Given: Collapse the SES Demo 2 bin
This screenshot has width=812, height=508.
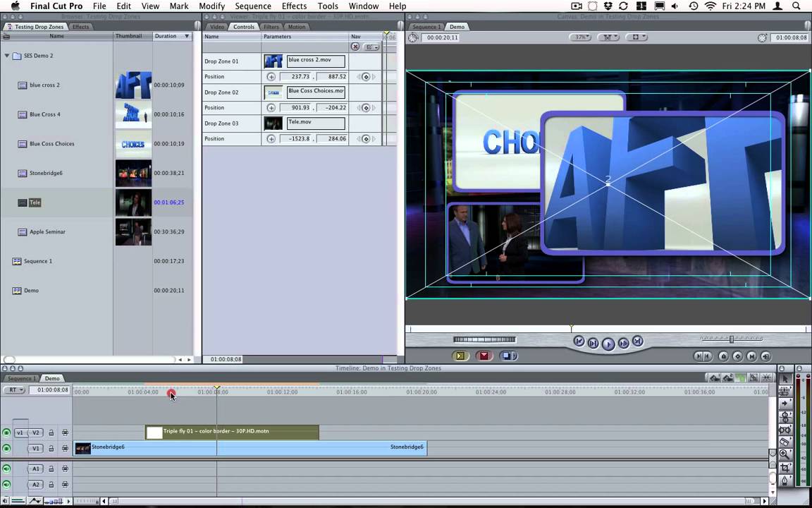Looking at the screenshot, I should click(7, 56).
